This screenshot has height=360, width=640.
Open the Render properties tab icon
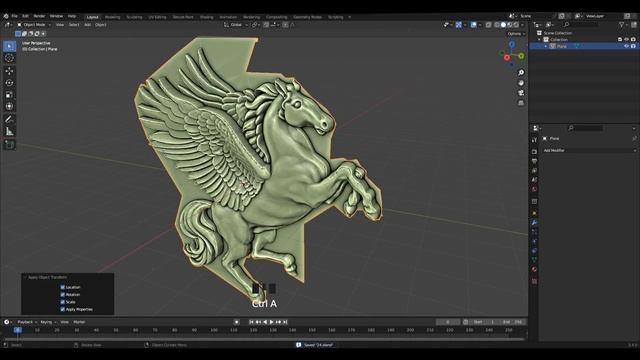click(x=534, y=151)
